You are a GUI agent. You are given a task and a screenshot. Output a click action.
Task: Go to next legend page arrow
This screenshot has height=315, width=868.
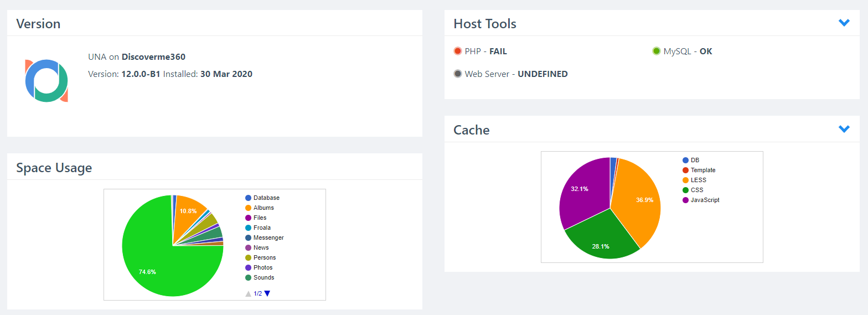tap(267, 293)
